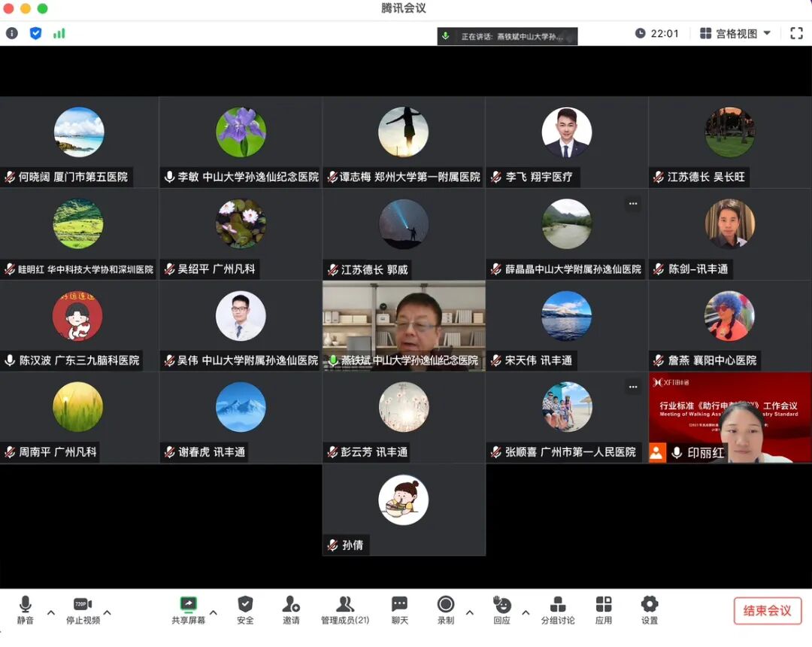Expand recording options arrow next to 录制
This screenshot has height=647, width=812.
(x=470, y=613)
